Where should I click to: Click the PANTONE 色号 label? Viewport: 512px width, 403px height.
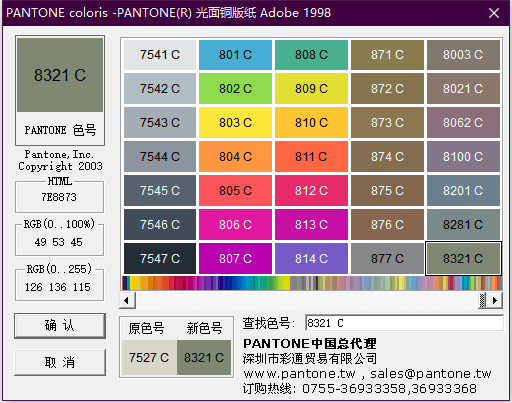pyautogui.click(x=60, y=130)
